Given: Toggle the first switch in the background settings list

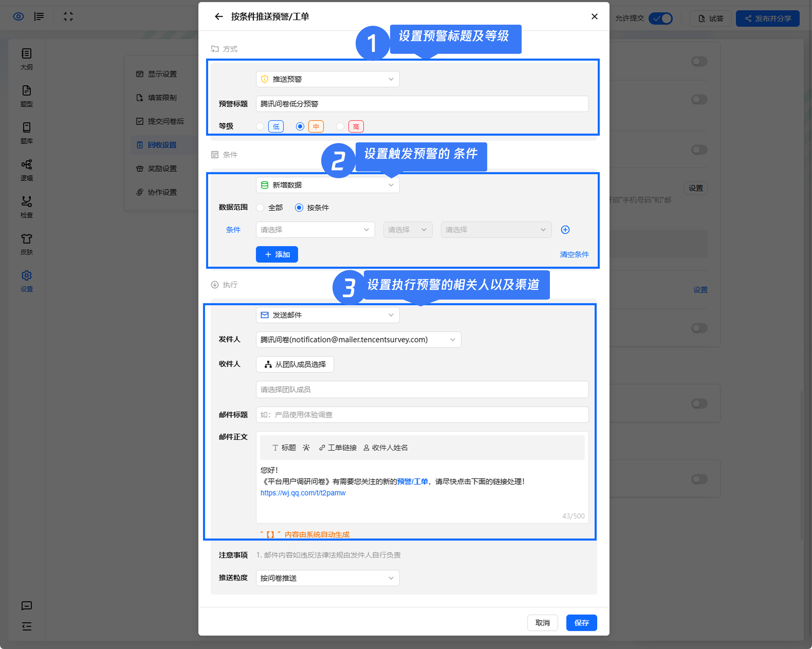Looking at the screenshot, I should click(x=699, y=61).
